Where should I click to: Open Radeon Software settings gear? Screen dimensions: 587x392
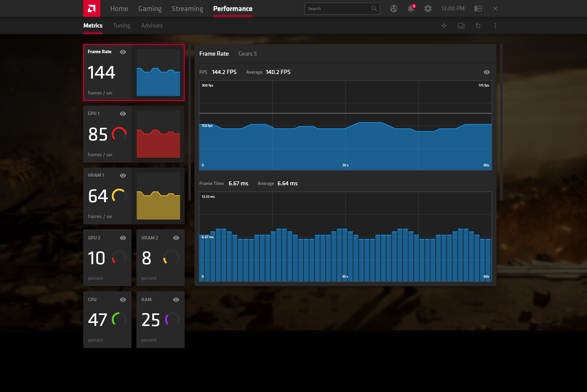(x=428, y=9)
